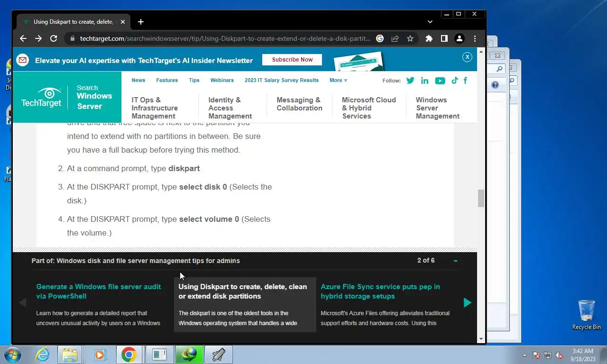Open TechTarget YouTube channel
Viewport: 607px width, 364px height.
point(440,81)
